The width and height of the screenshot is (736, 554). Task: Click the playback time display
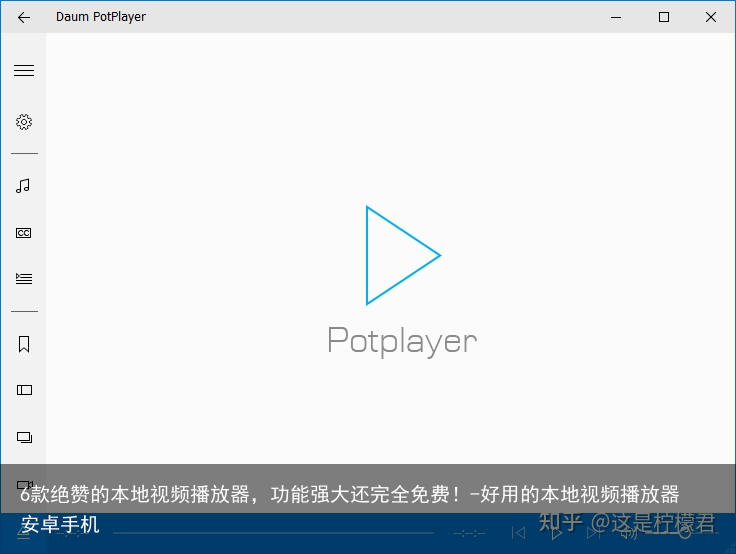tap(469, 533)
